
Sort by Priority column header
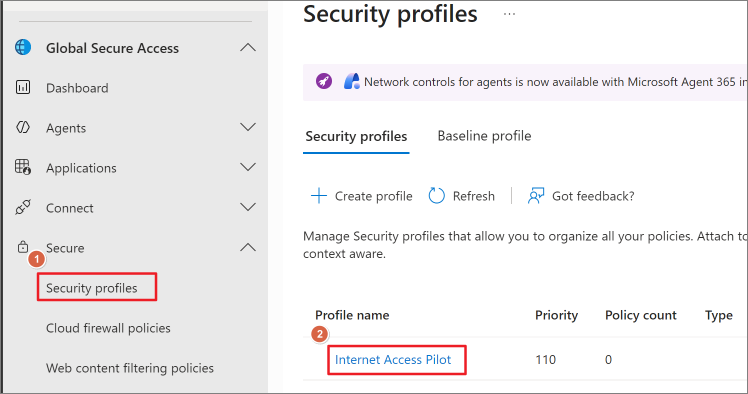coord(556,315)
